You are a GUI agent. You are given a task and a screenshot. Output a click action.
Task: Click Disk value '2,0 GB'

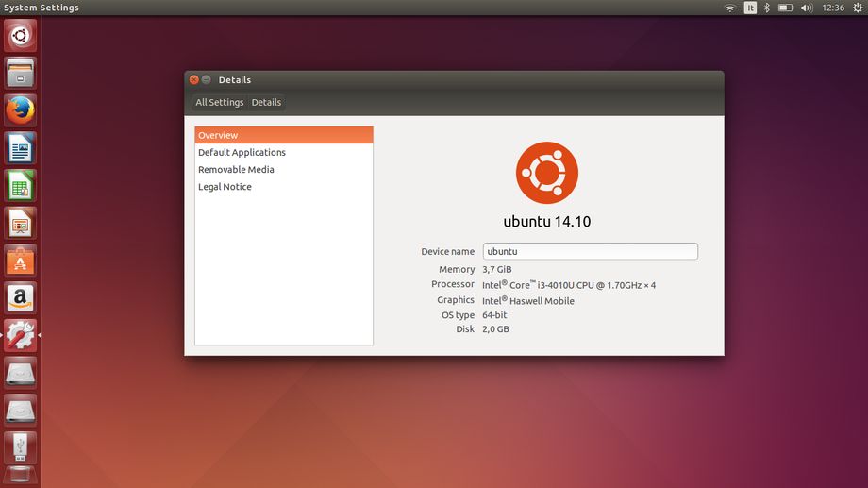click(x=495, y=329)
